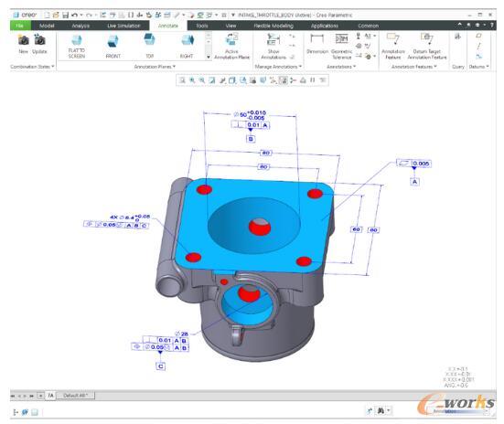Viewport: 504px width, 424px height.
Task: Switch to the Model tab
Action: [47, 26]
